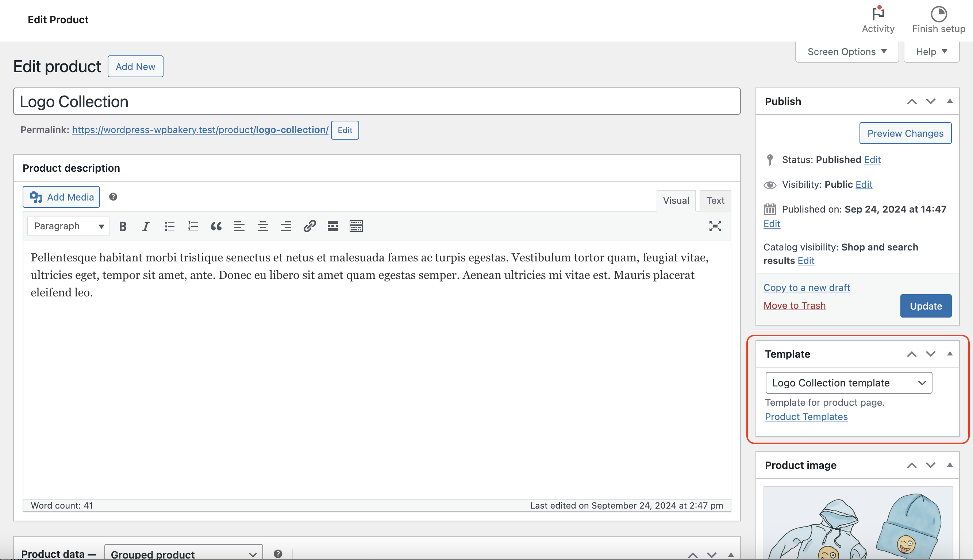Open the Product Templates link
This screenshot has width=973, height=560.
(806, 417)
